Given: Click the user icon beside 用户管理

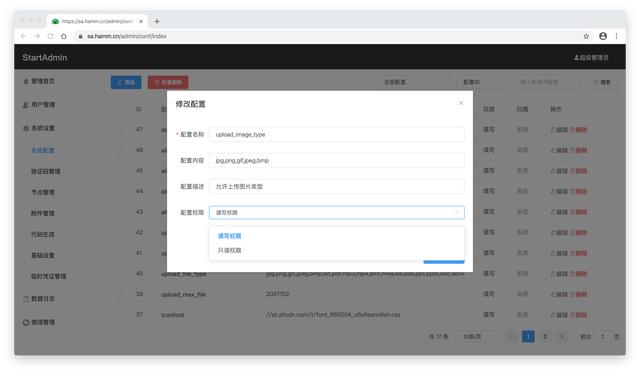Looking at the screenshot, I should tap(26, 105).
